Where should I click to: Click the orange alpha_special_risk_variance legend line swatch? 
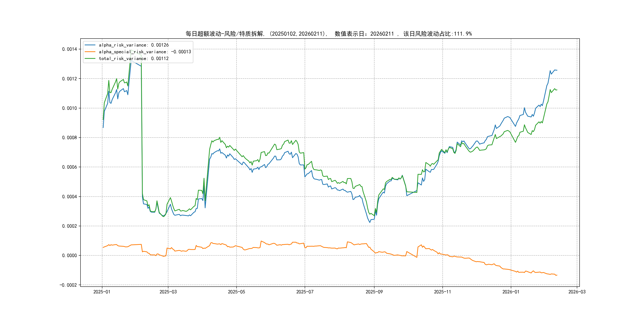pos(90,52)
